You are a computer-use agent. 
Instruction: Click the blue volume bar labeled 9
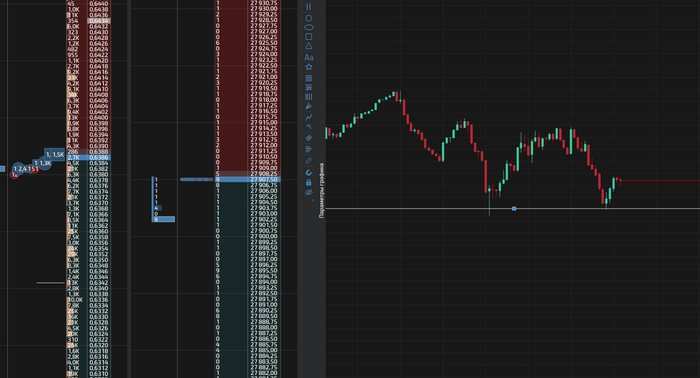tap(163, 219)
